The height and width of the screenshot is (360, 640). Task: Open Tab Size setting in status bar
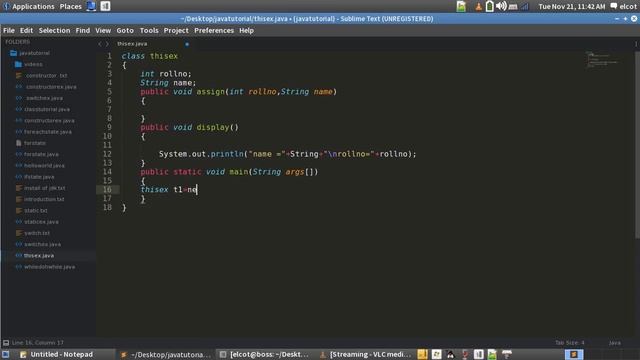[570, 343]
